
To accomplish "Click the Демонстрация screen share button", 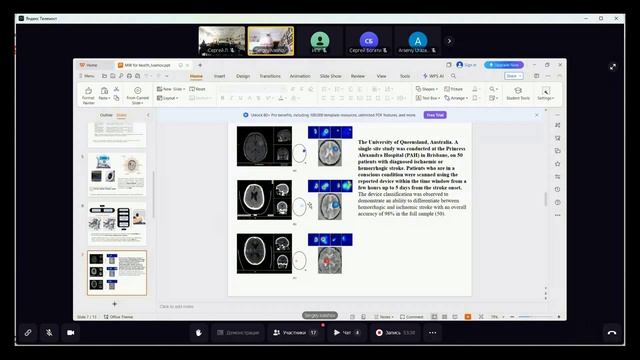I will (238, 333).
